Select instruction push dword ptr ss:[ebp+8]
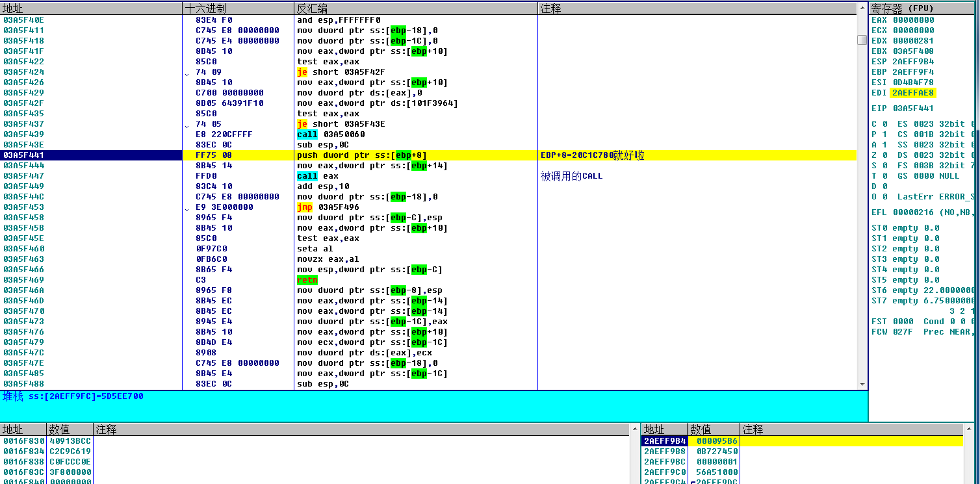The height and width of the screenshot is (484, 980). (x=362, y=155)
